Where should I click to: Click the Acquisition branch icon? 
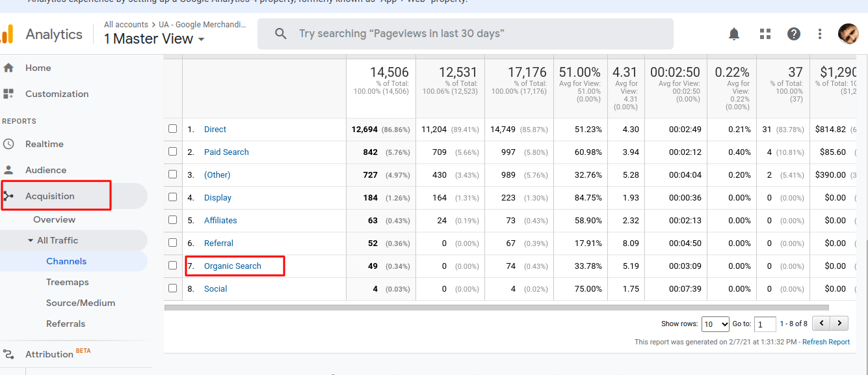coord(8,196)
